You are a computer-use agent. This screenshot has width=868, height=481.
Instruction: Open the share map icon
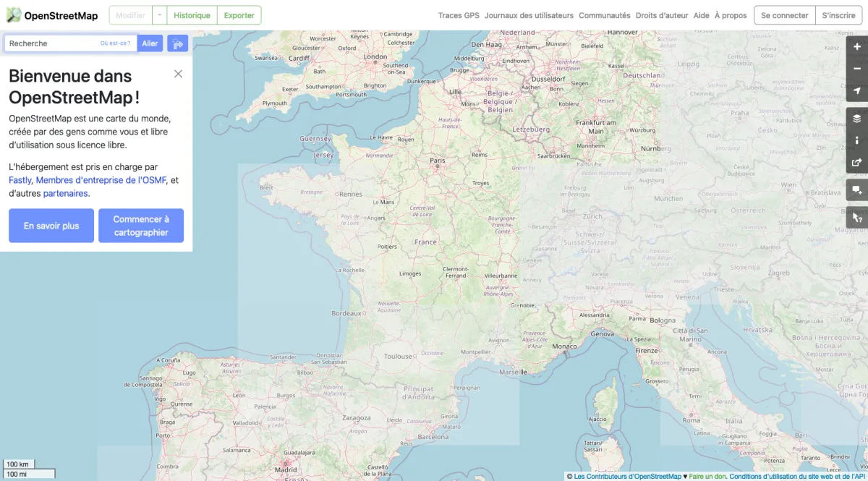click(x=857, y=162)
